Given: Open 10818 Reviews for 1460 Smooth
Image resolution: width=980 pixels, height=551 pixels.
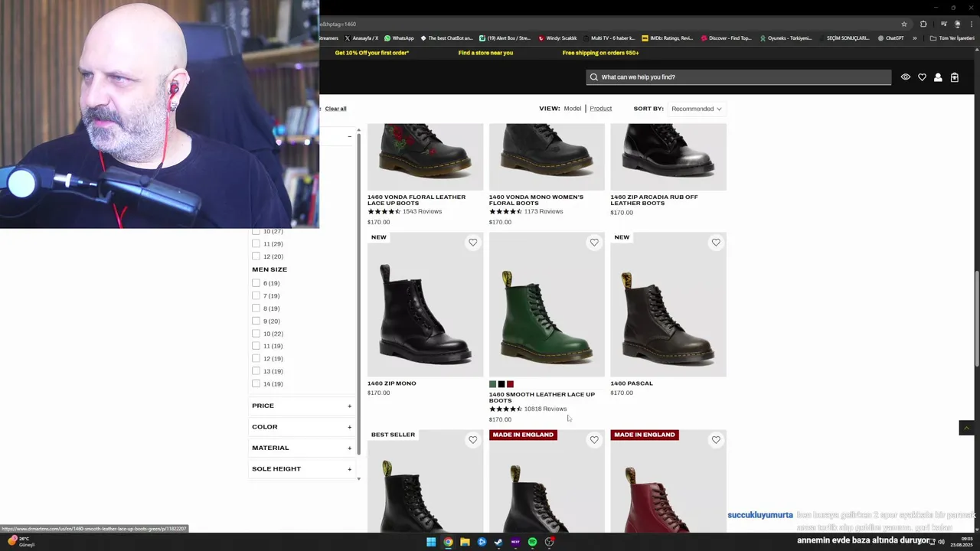Looking at the screenshot, I should (546, 409).
